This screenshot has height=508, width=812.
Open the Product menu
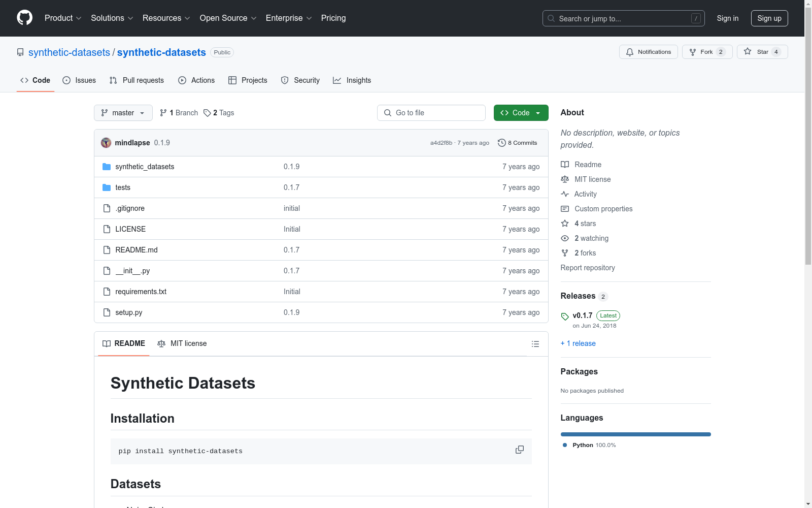click(x=63, y=18)
